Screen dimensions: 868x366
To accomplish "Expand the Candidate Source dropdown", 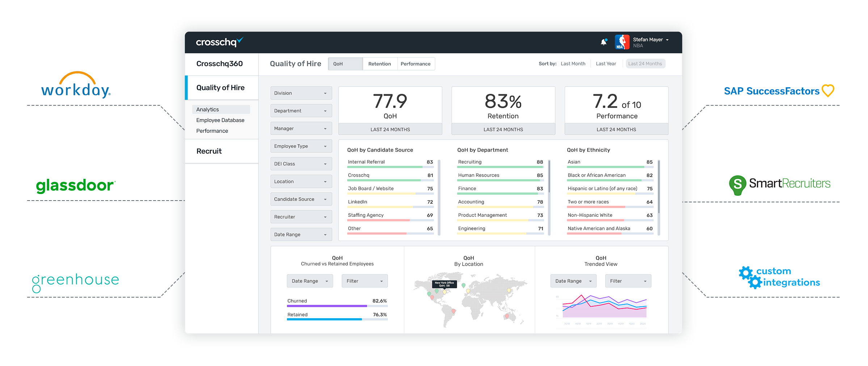I will [x=301, y=199].
